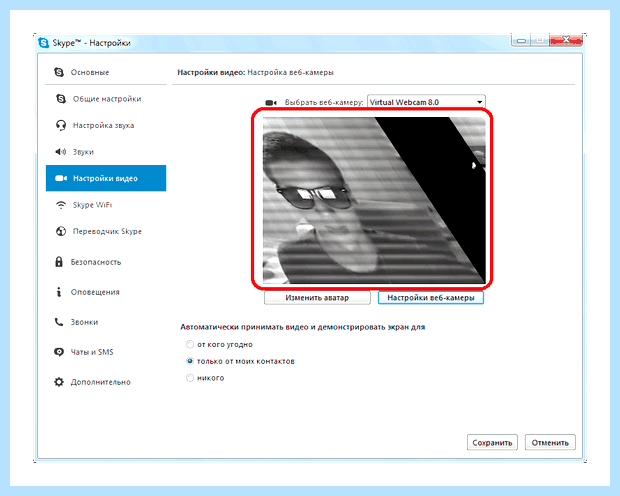
Task: Go to Настройка звука page
Action: (x=106, y=125)
